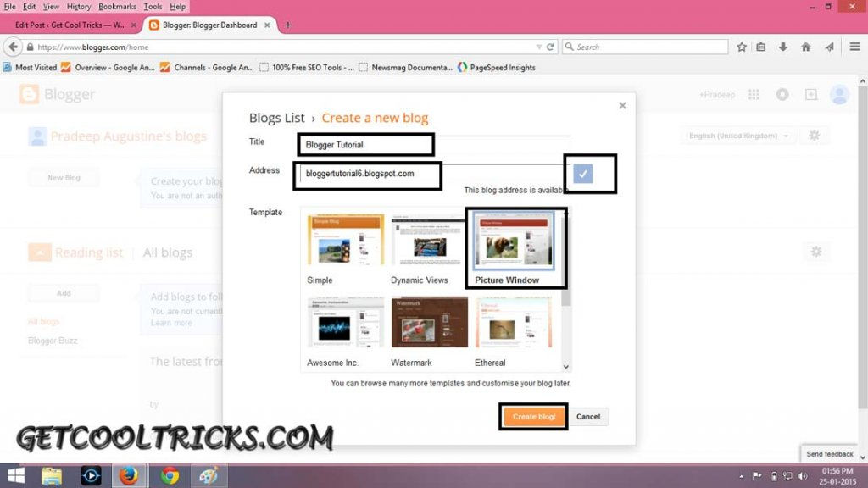Switch to Firefox in the taskbar

click(x=130, y=476)
